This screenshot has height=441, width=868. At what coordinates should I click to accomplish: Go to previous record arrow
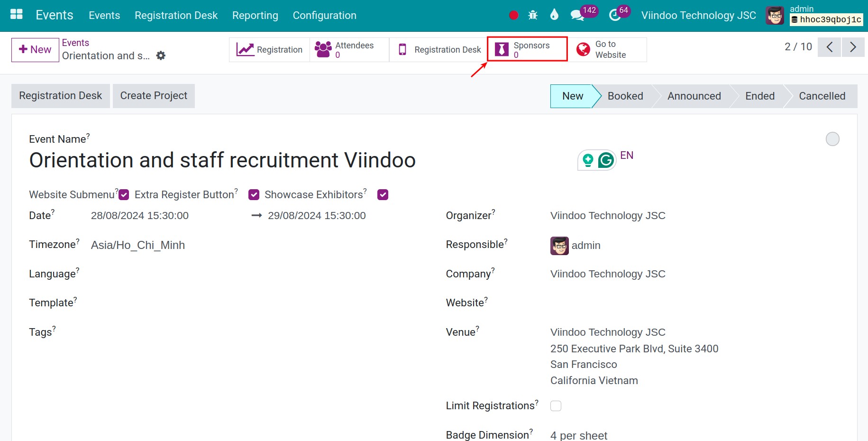[829, 47]
